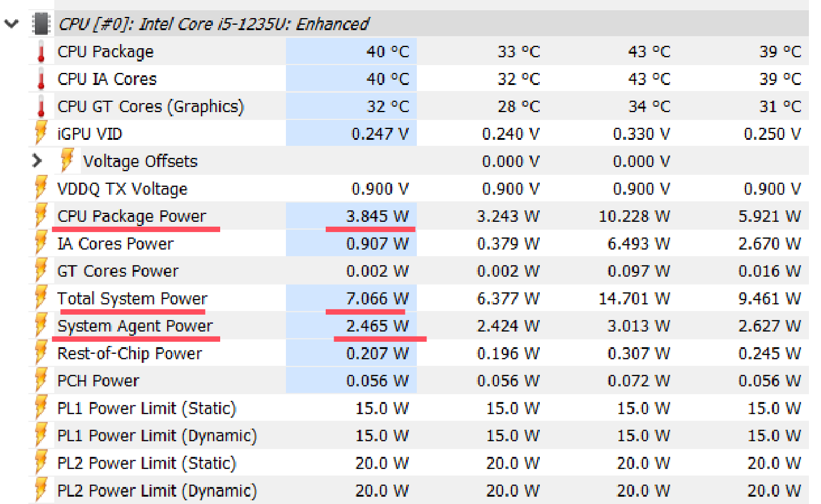
Task: Click lightning icon beside IA Cores Power
Action: pyautogui.click(x=41, y=244)
